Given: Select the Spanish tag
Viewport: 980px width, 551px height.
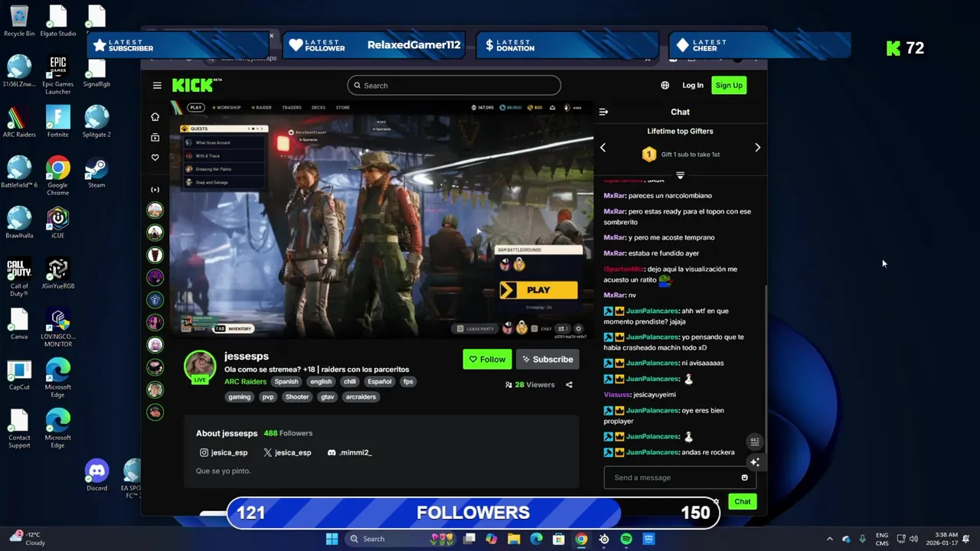Looking at the screenshot, I should (286, 382).
